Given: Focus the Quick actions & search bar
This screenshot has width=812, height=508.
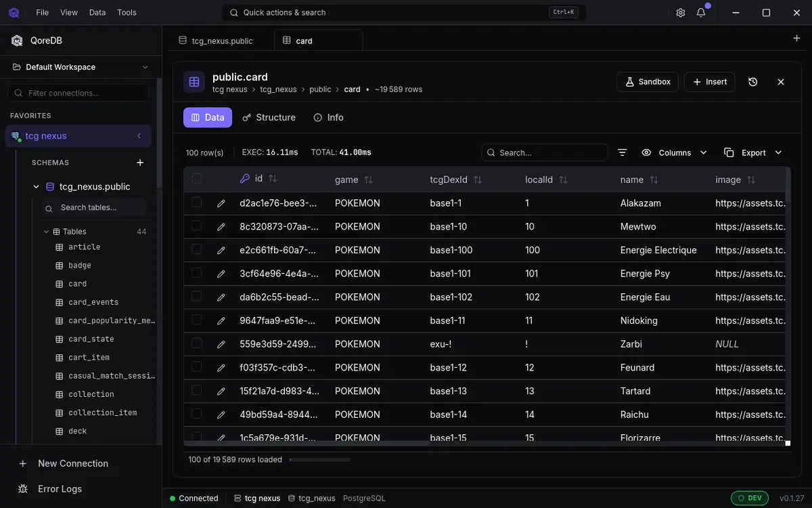Looking at the screenshot, I should 405,12.
